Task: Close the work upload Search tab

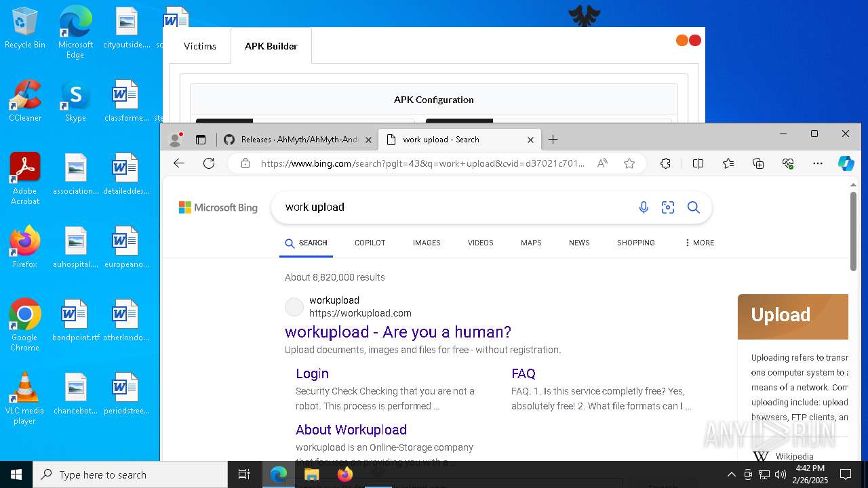Action: coord(530,140)
